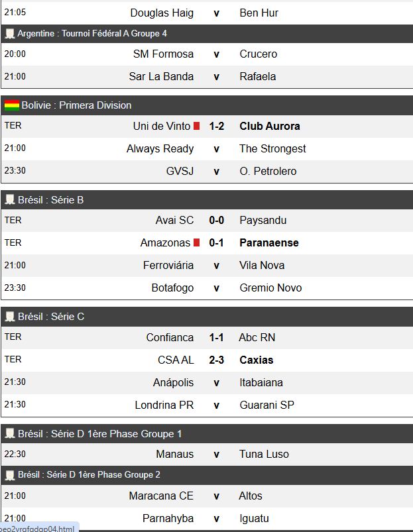Click the red card beside Uni de Vinto
The width and height of the screenshot is (413, 532).
point(197,126)
